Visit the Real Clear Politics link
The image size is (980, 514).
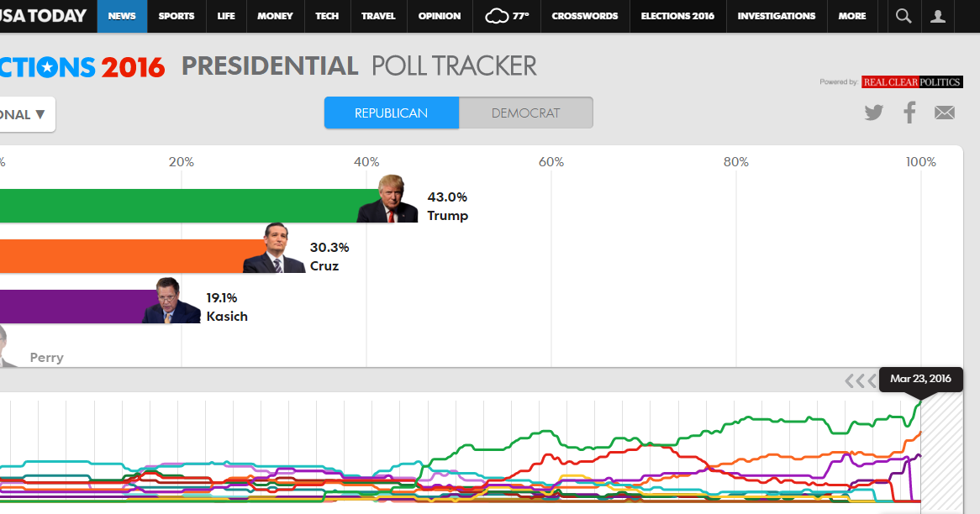coord(912,81)
